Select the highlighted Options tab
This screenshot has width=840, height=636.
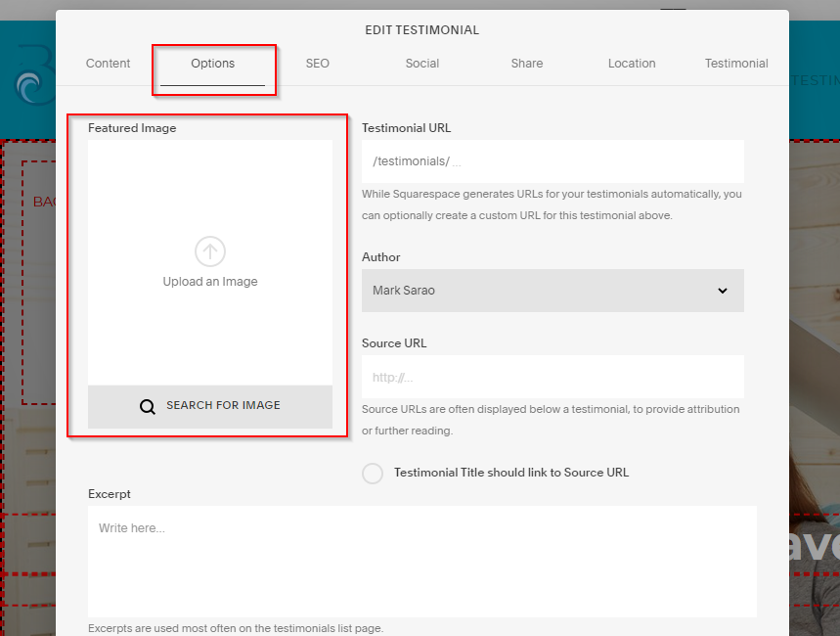[x=212, y=63]
